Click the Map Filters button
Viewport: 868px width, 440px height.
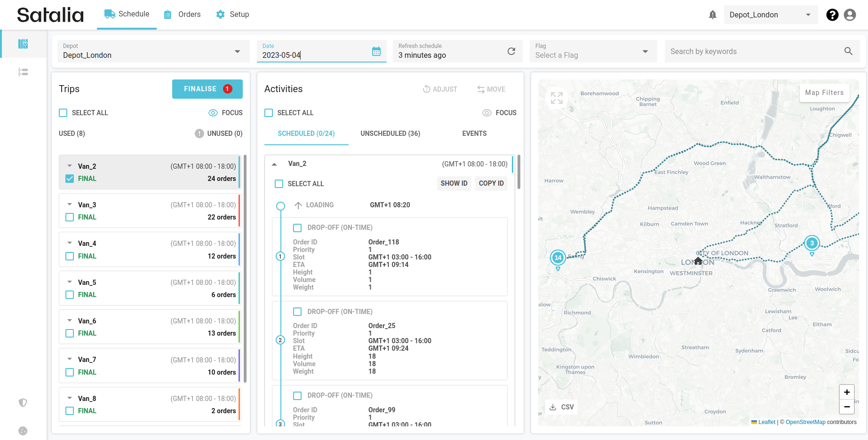click(824, 93)
